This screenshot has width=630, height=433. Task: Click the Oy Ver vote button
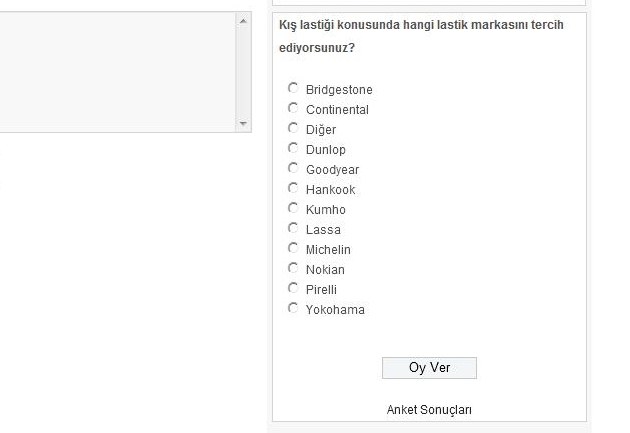point(429,368)
